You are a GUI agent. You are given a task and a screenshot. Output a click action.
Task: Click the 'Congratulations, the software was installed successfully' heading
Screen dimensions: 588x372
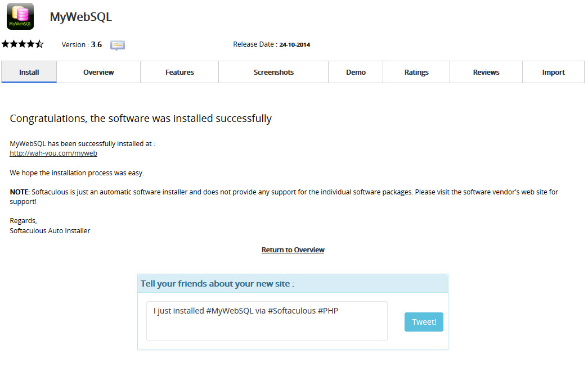141,119
